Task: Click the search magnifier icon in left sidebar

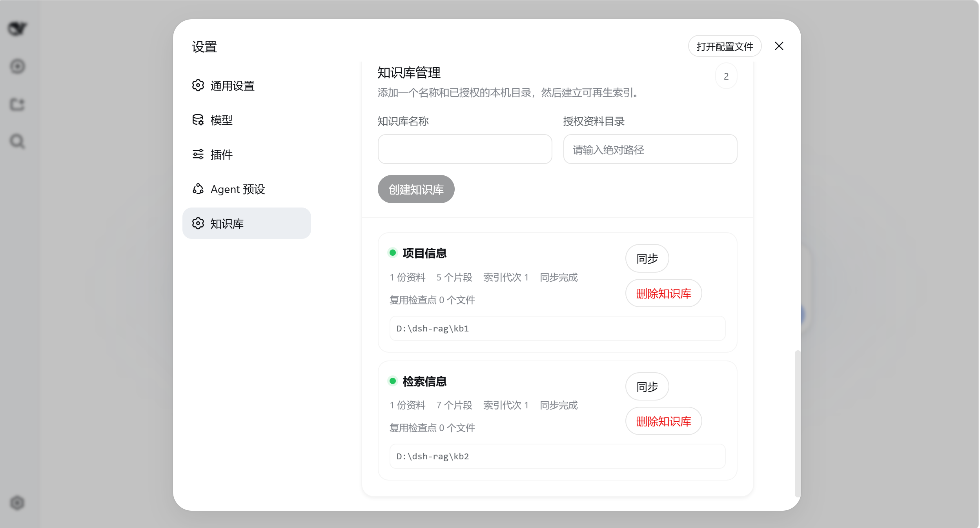Action: point(17,141)
